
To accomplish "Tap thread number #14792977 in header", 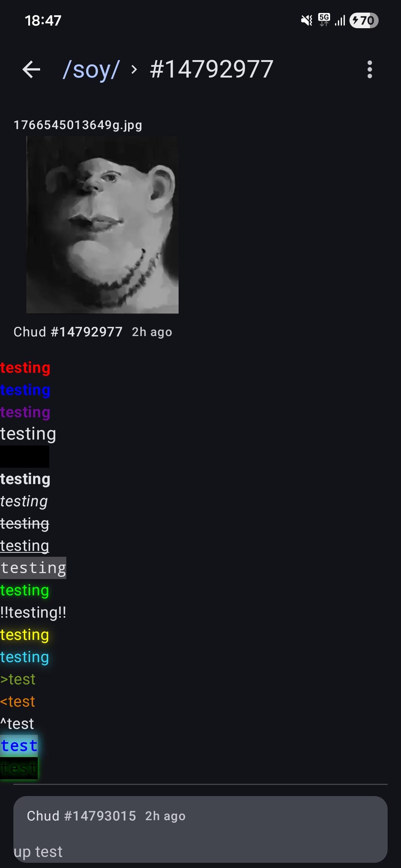I will (212, 69).
